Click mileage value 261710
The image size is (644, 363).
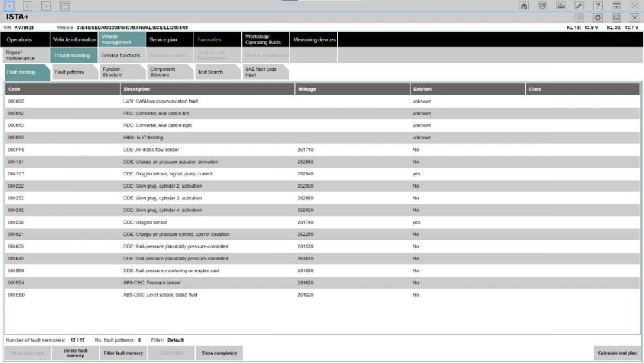pos(305,150)
